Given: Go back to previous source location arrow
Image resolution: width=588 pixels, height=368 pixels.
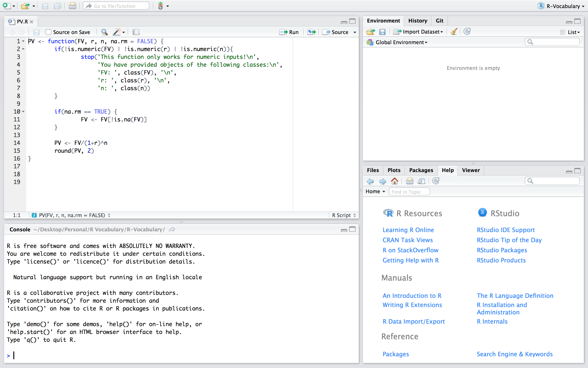Looking at the screenshot, I should tap(12, 32).
